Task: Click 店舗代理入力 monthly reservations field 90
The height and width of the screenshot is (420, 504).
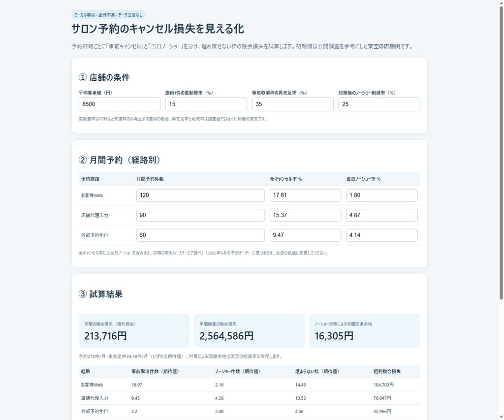Action: coord(201,215)
